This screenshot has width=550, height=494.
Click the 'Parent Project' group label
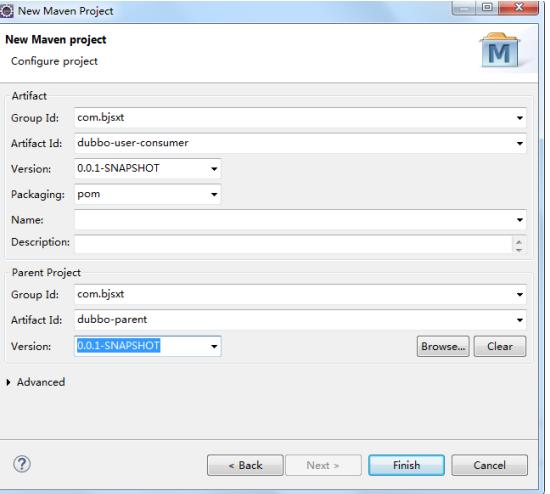coord(46,273)
